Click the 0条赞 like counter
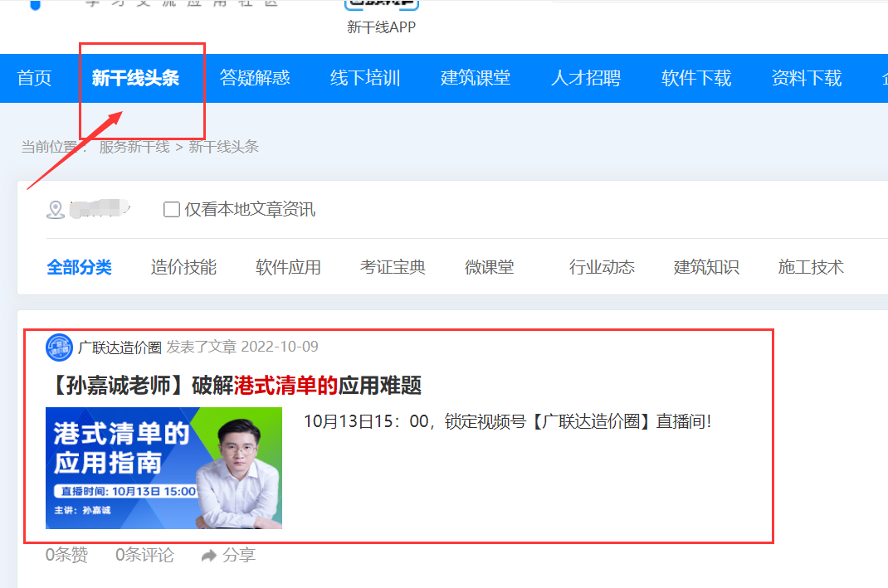This screenshot has width=888, height=588. point(67,555)
